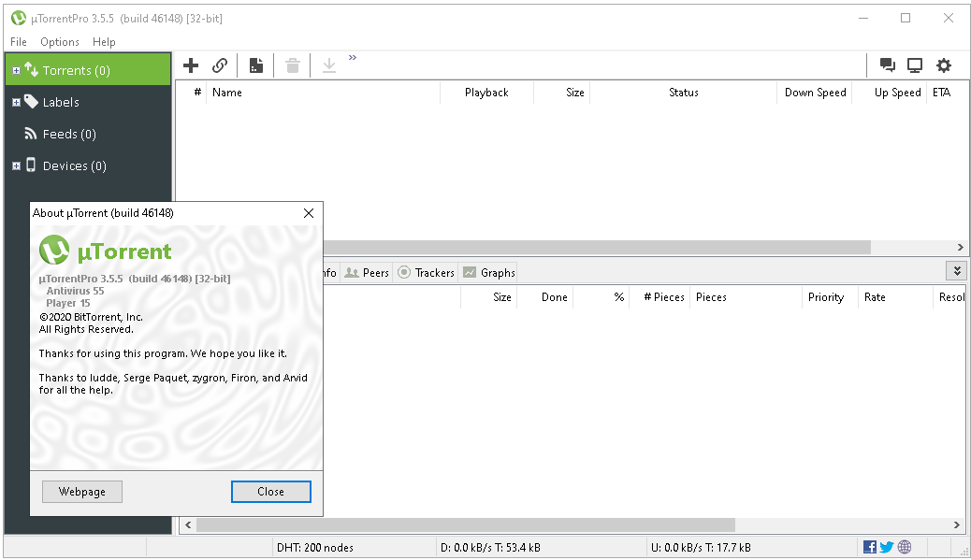The image size is (971, 560).
Task: Sort by Status column header
Action: click(x=683, y=93)
